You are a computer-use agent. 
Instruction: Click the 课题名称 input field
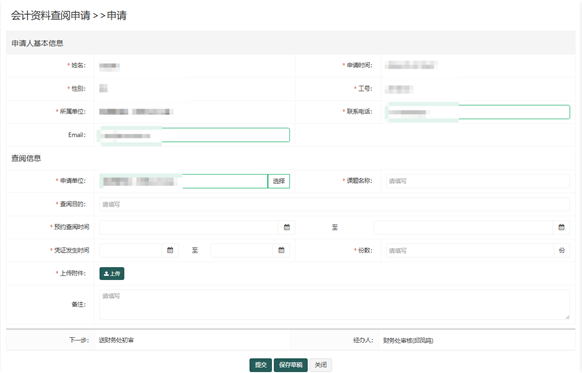click(x=478, y=181)
